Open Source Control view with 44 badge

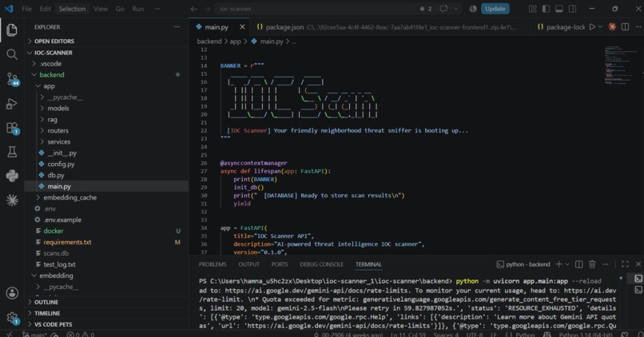pos(12,79)
